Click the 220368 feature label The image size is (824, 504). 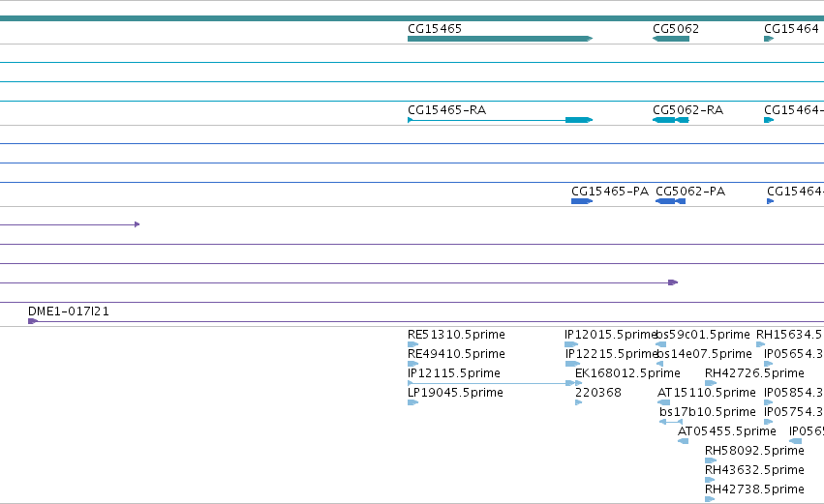598,393
